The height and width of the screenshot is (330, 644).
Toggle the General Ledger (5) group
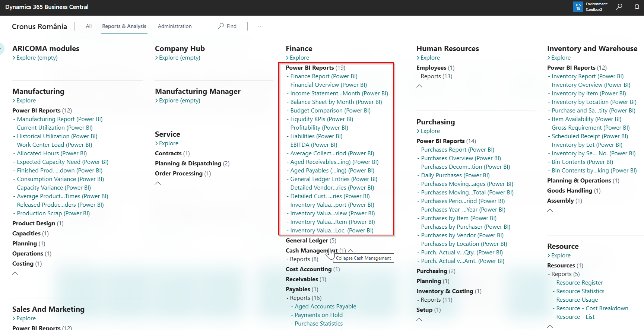(311, 241)
